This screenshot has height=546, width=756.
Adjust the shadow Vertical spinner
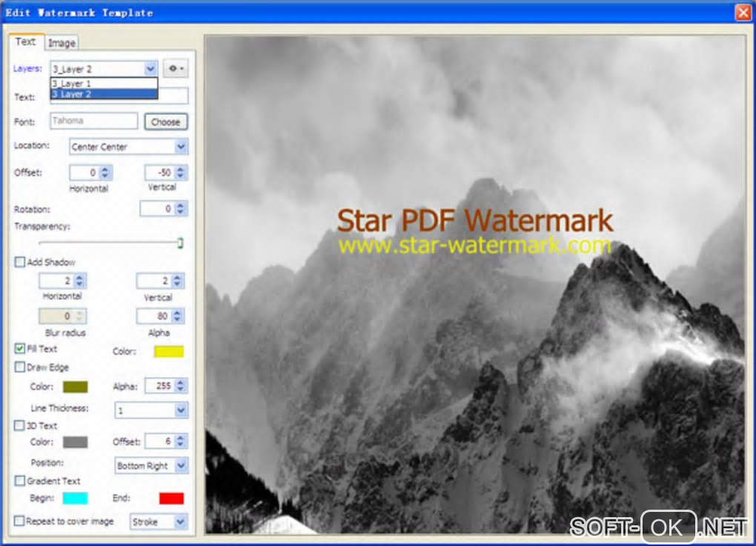(x=177, y=281)
